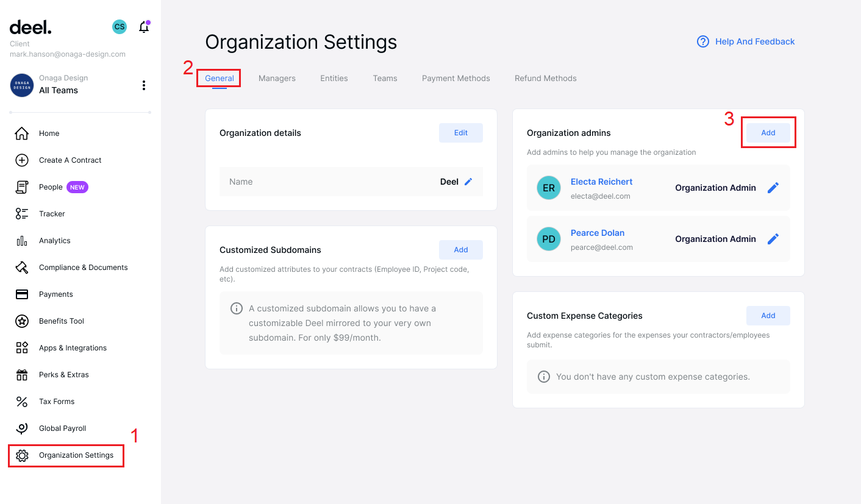Edit the organization Name with the pencil icon
Screen dimensions: 861x504
tap(468, 181)
